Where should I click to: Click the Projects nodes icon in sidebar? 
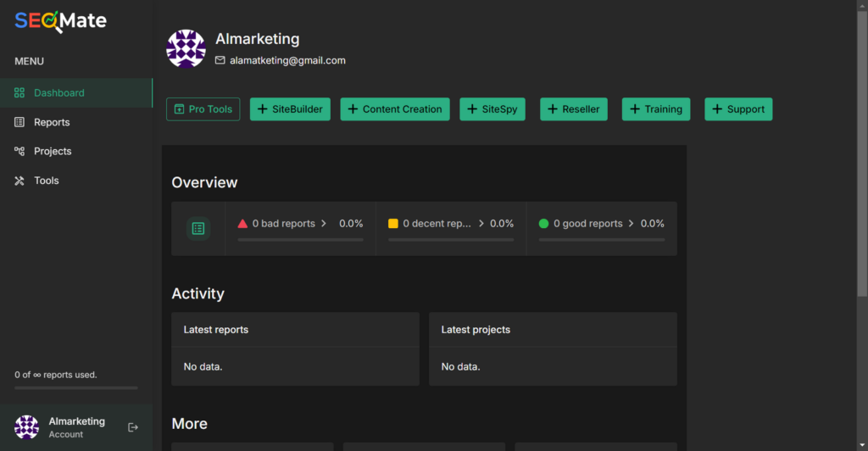click(x=19, y=151)
